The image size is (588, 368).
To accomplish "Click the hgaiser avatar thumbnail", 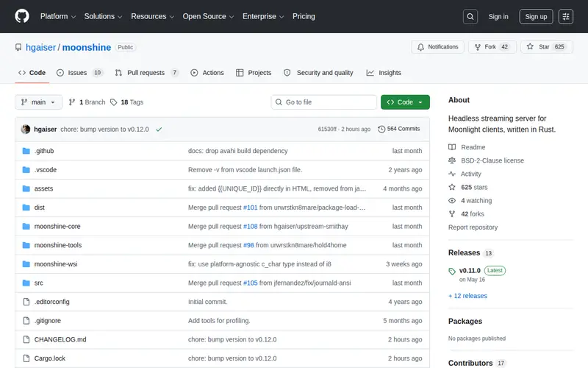I will pos(26,130).
